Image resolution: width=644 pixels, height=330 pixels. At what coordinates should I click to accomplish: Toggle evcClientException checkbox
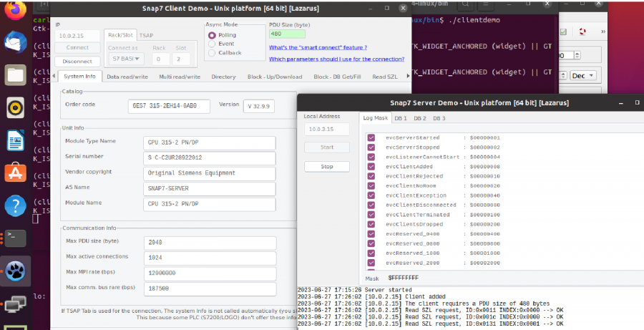pyautogui.click(x=371, y=195)
